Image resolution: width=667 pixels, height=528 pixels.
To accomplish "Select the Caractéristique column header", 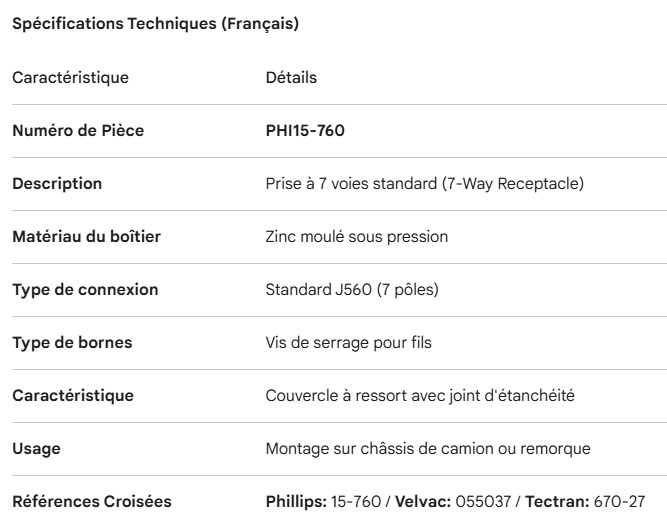I will click(69, 77).
